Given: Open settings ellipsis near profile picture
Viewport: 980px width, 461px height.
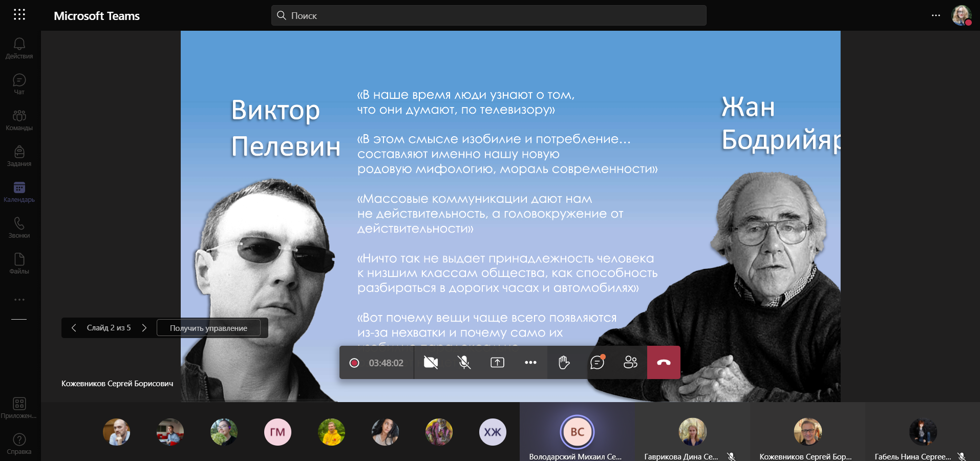Looking at the screenshot, I should [935, 15].
